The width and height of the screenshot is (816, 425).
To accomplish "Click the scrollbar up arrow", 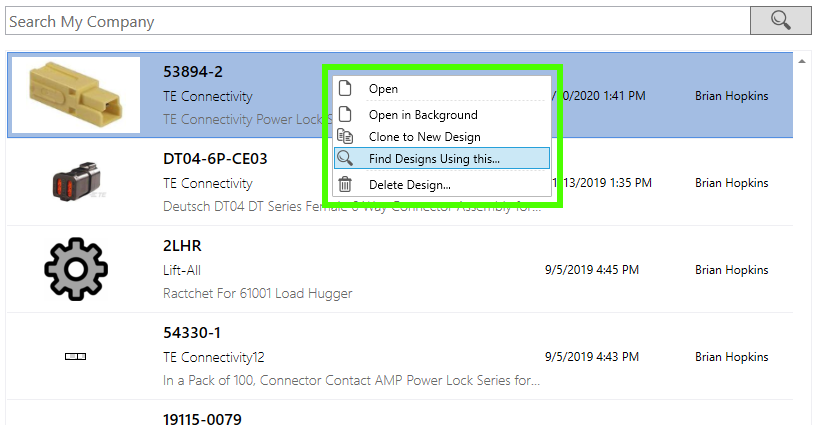I will pos(801,61).
